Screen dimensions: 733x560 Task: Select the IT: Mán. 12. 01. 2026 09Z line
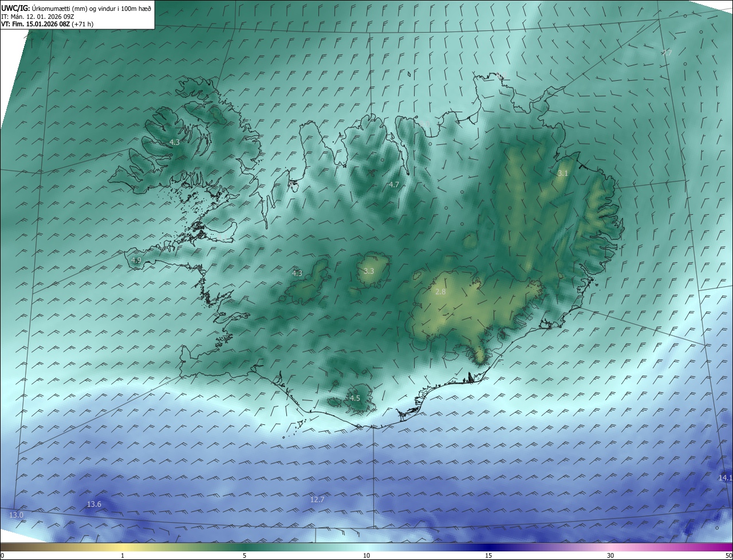pyautogui.click(x=39, y=17)
